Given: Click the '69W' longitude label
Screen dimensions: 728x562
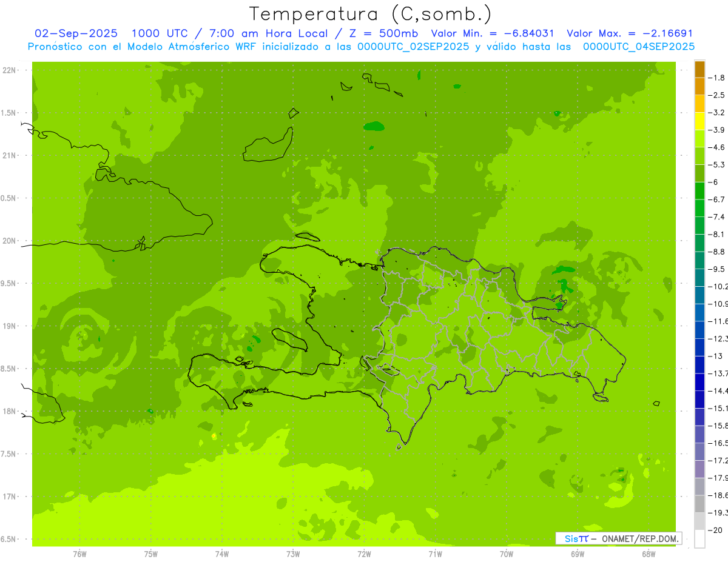Looking at the screenshot, I should click(578, 554).
